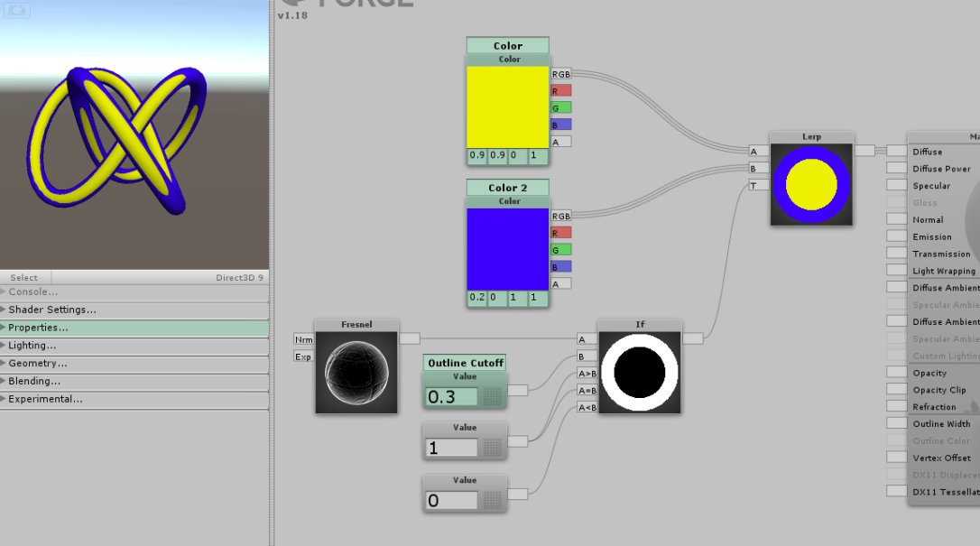Click the A output port on Color 2

tap(559, 282)
